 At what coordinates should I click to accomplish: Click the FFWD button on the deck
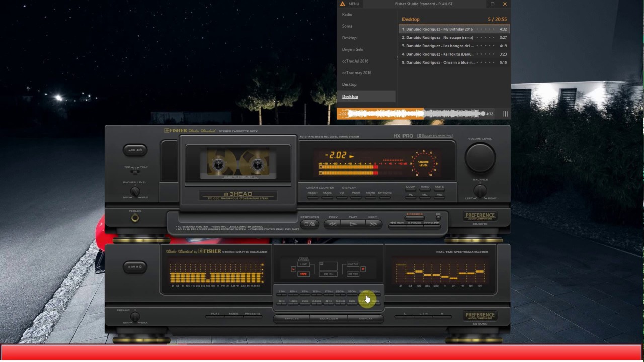click(x=432, y=227)
